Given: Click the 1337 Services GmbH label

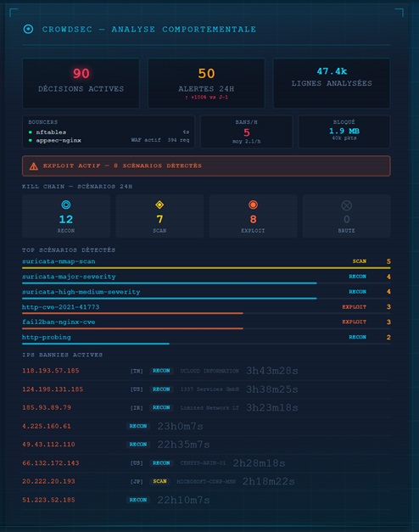Looking at the screenshot, I should pos(209,389).
